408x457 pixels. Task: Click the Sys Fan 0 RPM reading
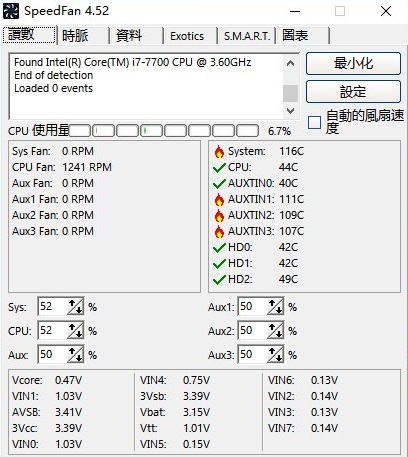53,151
